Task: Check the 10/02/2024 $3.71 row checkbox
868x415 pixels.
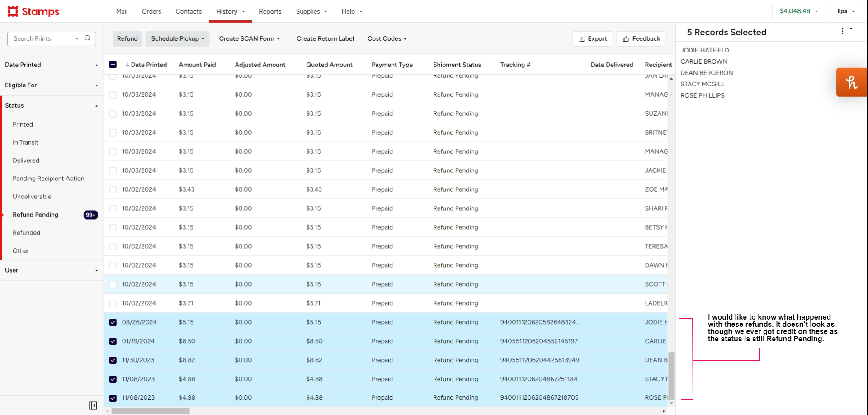Action: pyautogui.click(x=113, y=303)
